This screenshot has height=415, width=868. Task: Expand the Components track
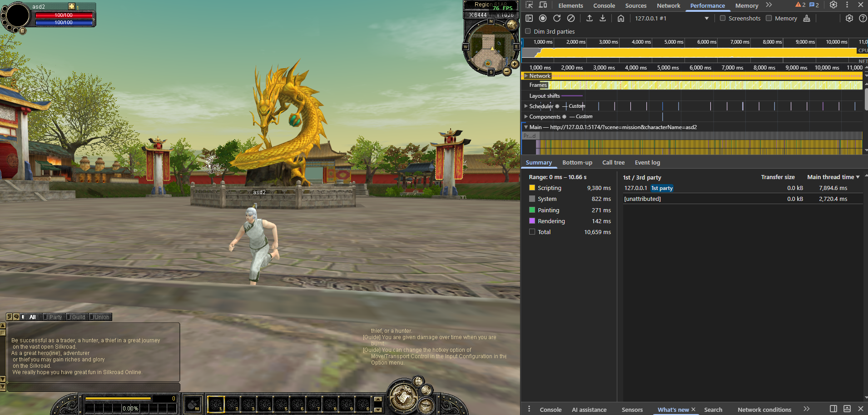[526, 117]
